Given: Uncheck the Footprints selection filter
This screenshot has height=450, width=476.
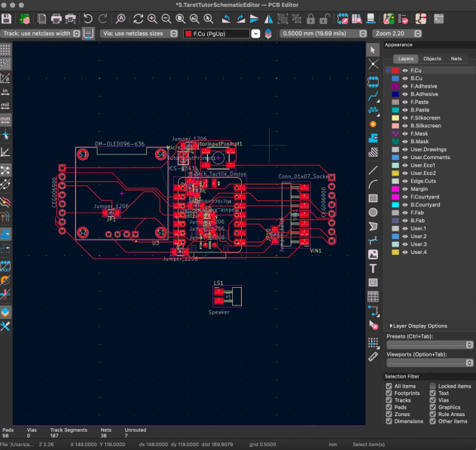Looking at the screenshot, I should click(x=389, y=393).
